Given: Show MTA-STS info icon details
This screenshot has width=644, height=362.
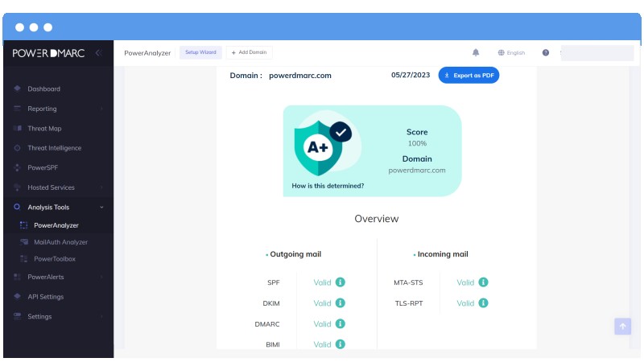Looking at the screenshot, I should coord(484,282).
